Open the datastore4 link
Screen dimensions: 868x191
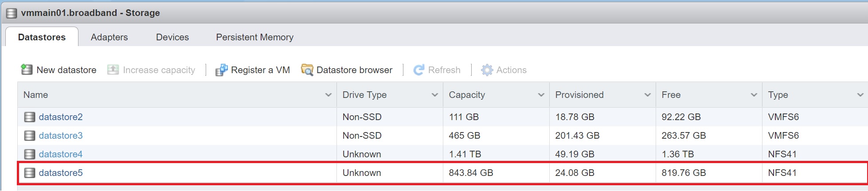pos(60,154)
